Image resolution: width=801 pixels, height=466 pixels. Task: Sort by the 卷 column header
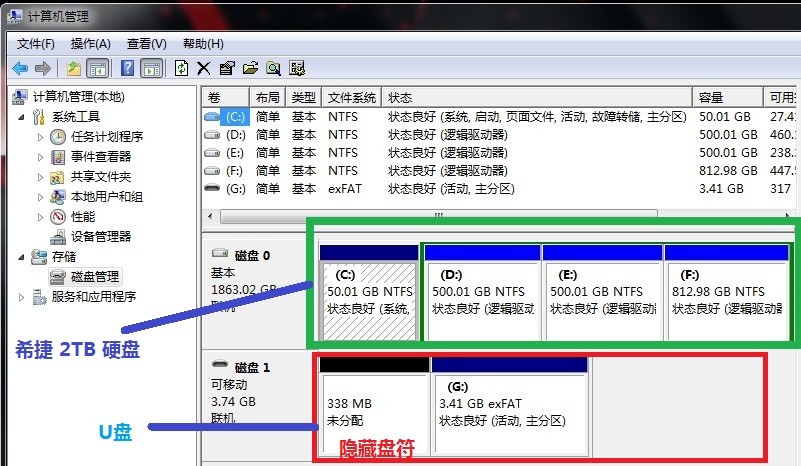[225, 98]
